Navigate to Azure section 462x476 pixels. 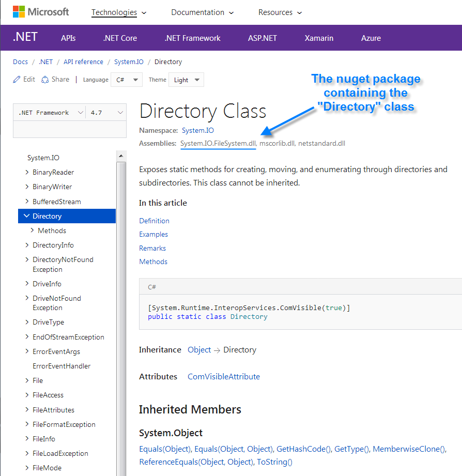(371, 38)
